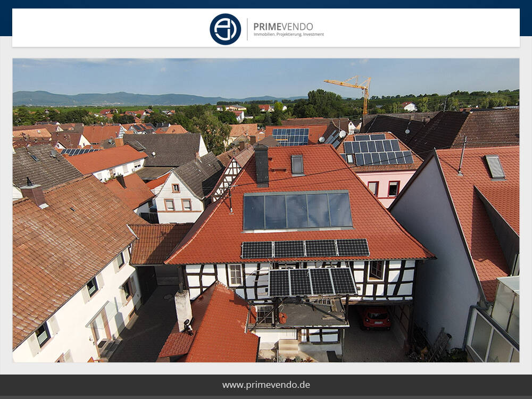Screen dimensions: 532x399
Task: Click the tagline 'Immobilien. Projektierung. Investment'
Action: click(290, 34)
